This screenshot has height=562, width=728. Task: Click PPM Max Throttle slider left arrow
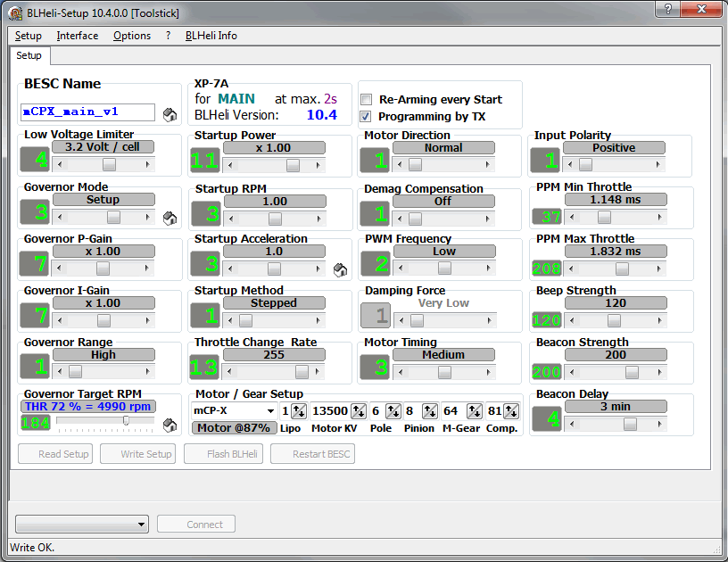pyautogui.click(x=572, y=269)
